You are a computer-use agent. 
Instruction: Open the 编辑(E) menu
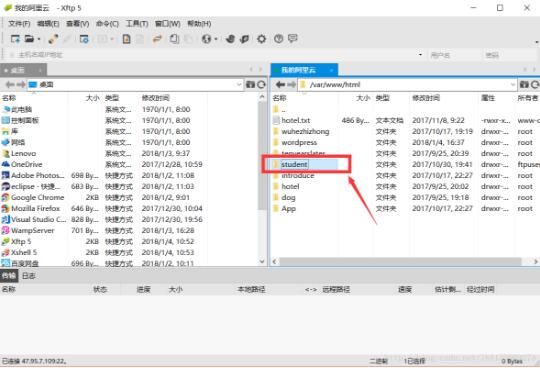[x=48, y=24]
